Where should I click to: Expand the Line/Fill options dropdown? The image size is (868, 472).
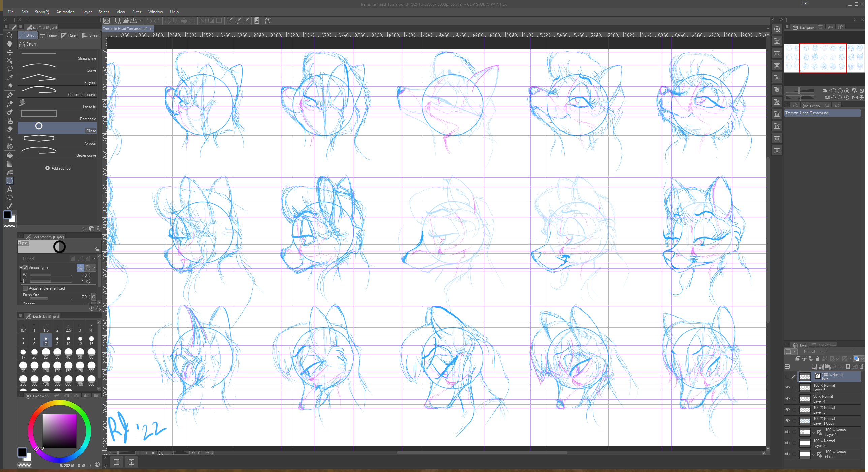coord(94,259)
